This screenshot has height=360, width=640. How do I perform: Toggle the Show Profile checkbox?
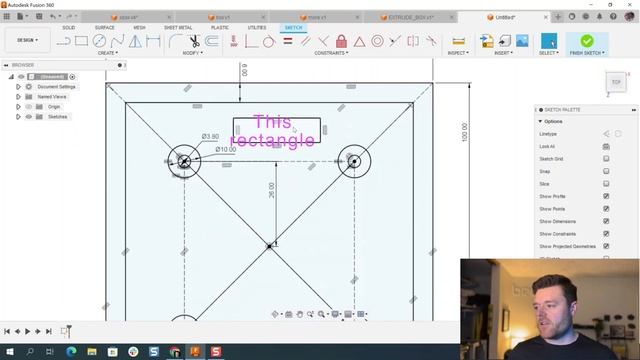(606, 196)
